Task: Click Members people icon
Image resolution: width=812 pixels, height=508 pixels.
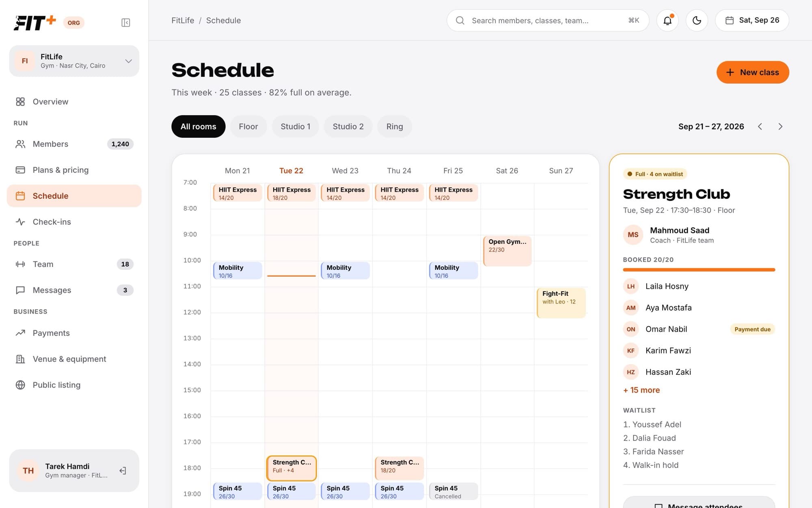Action: pyautogui.click(x=20, y=144)
